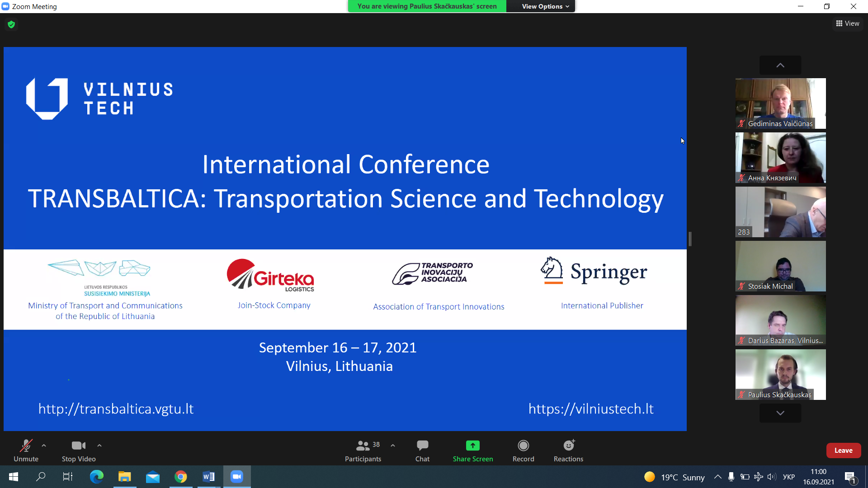Image resolution: width=868 pixels, height=488 pixels.
Task: Show hidden system tray icons
Action: (x=717, y=477)
